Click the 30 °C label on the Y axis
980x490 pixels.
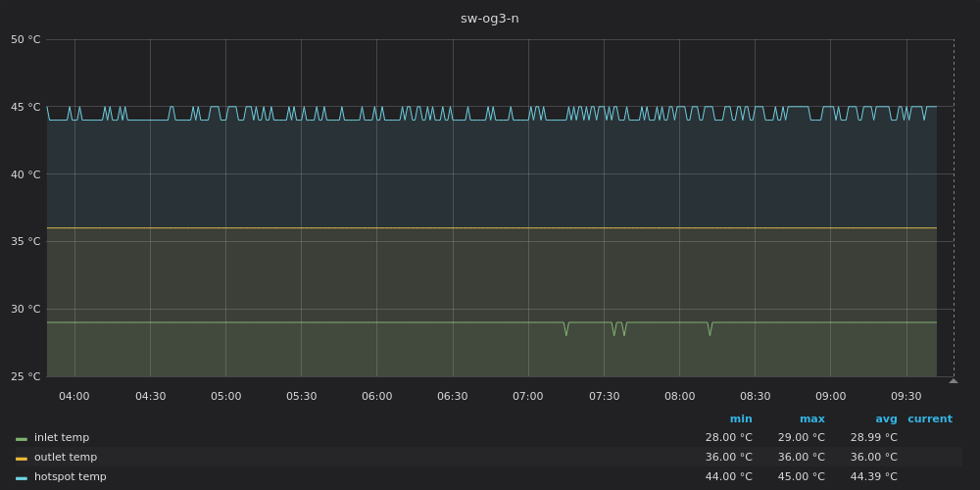25,310
